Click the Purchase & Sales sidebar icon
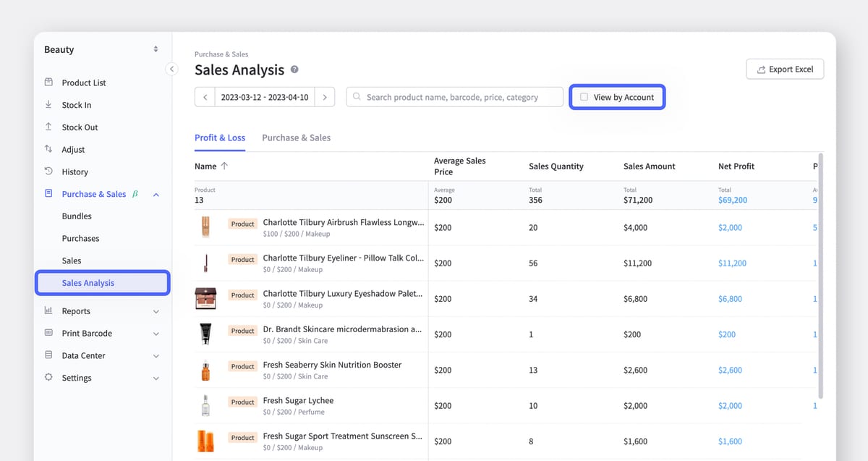868x461 pixels. tap(47, 194)
